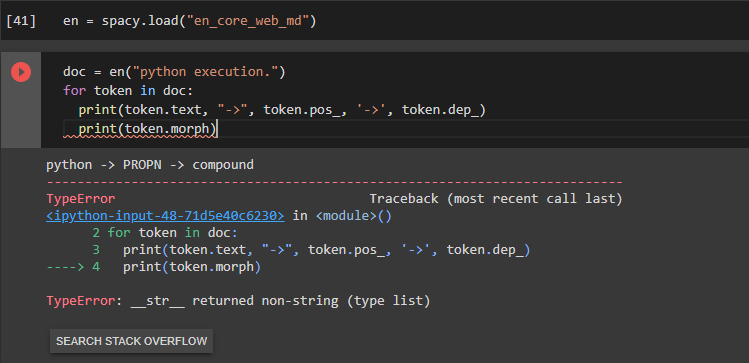Open the ipython-input-48-71d5e40c6230 traceback link
749x363 pixels.
coord(165,216)
